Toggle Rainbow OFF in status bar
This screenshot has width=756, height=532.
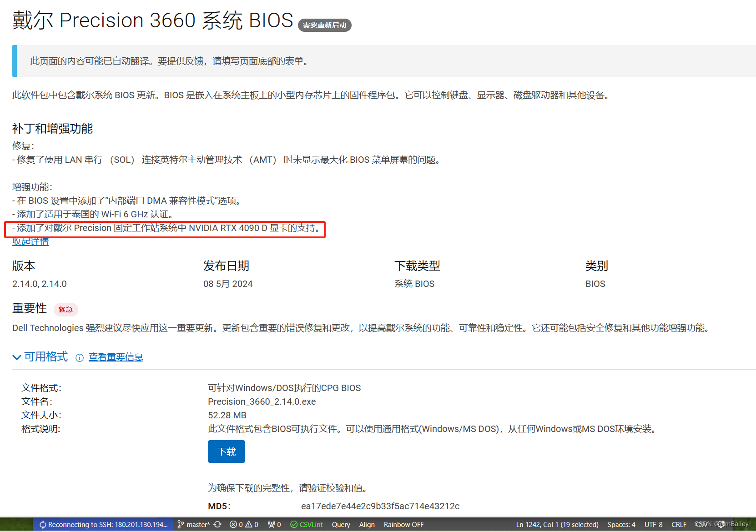coord(403,524)
